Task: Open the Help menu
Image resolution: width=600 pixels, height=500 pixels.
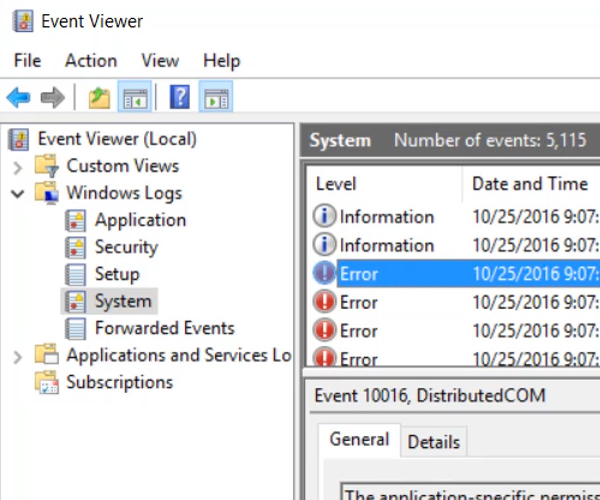Action: 222,61
